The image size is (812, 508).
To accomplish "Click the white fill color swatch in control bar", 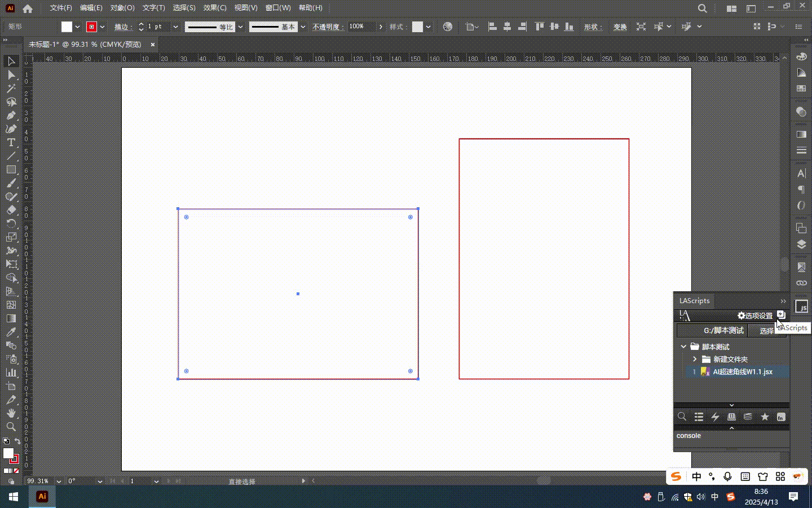I will (x=67, y=27).
